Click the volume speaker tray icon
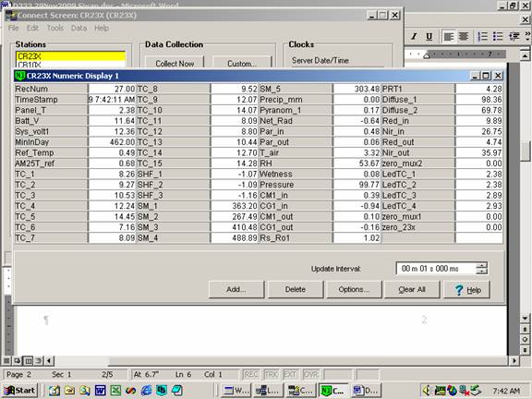This screenshot has width=532, height=399. tap(428, 391)
